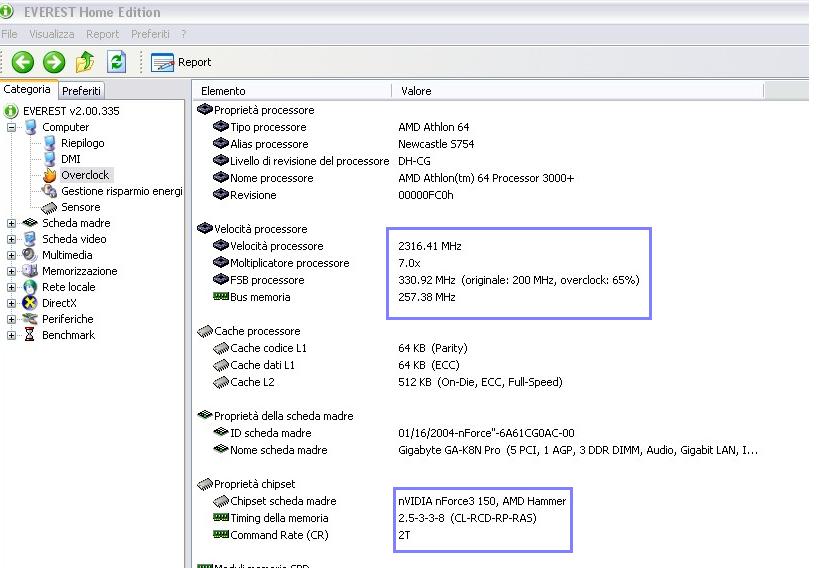This screenshot has height=568, width=819.
Task: Select the Computer icon in the tree
Action: 31,127
